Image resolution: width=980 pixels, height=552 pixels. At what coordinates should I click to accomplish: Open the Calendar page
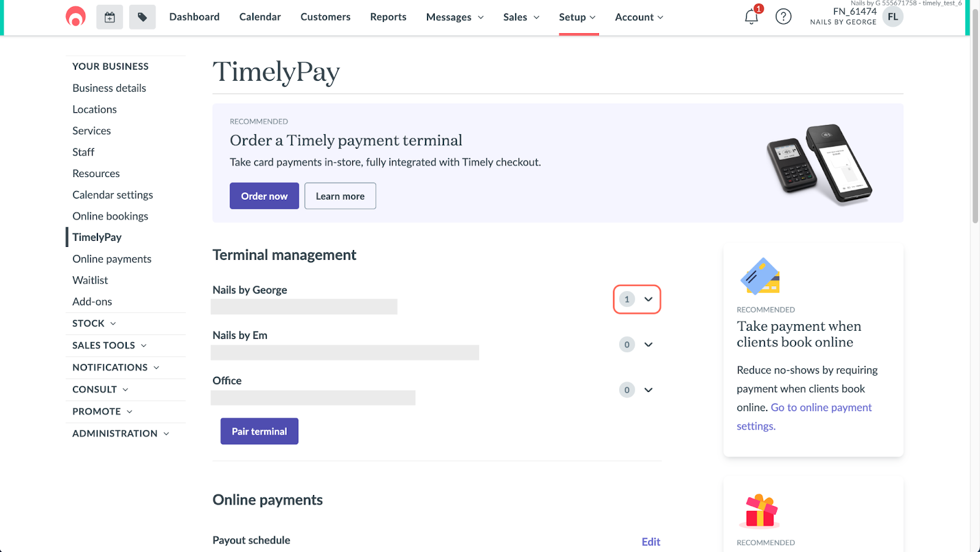[260, 17]
